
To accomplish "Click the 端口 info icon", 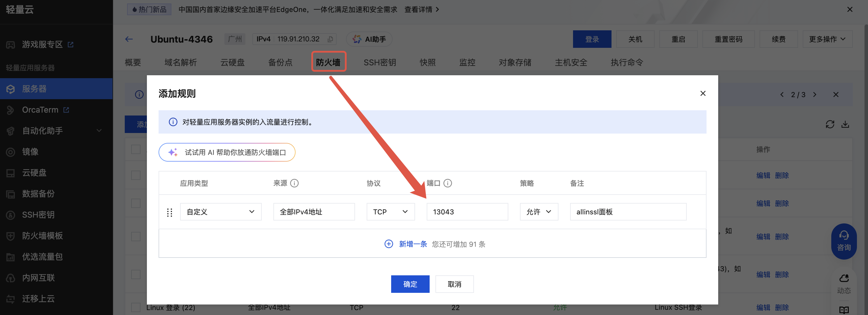I will coord(447,183).
